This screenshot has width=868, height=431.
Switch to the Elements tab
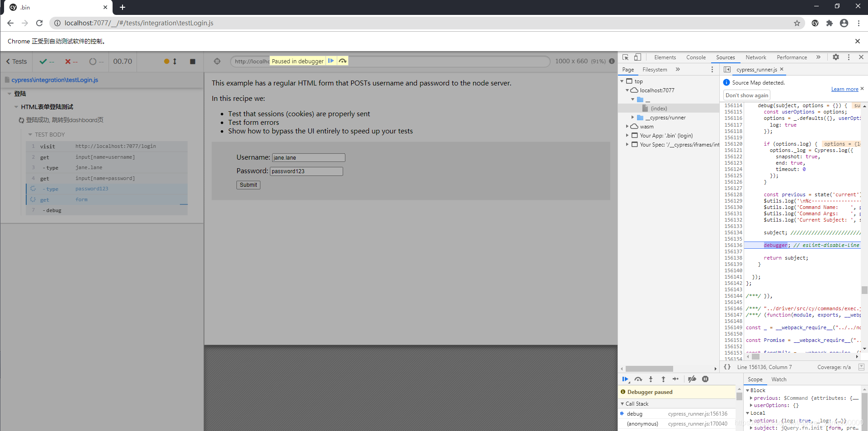(x=665, y=57)
